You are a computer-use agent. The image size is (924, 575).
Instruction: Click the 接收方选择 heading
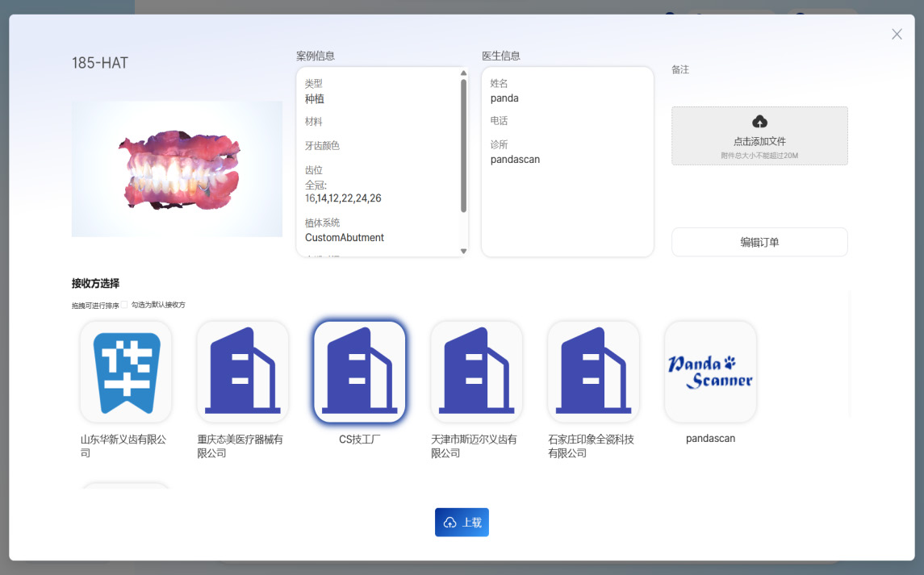pyautogui.click(x=95, y=283)
